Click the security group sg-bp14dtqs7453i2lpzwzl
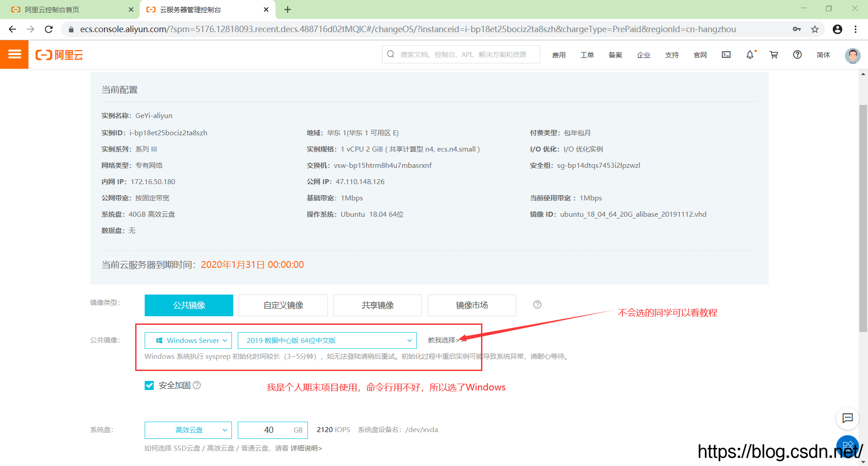Image resolution: width=868 pixels, height=466 pixels. point(599,165)
